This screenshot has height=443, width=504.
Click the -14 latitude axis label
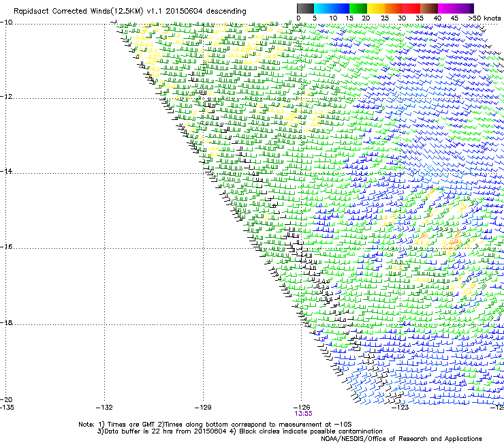[6, 171]
